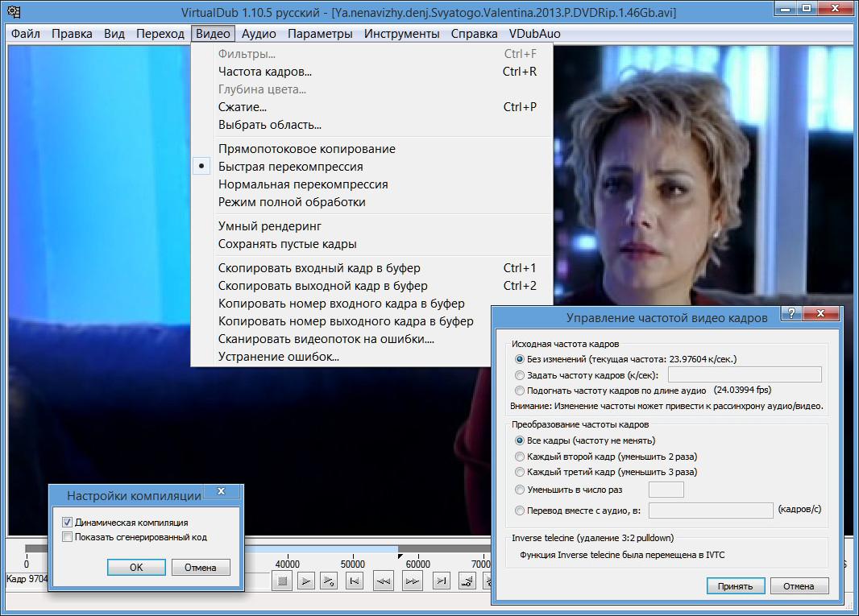Click the Уменьшить в число раз input box
Screen dimensions: 859x616
[x=666, y=490]
